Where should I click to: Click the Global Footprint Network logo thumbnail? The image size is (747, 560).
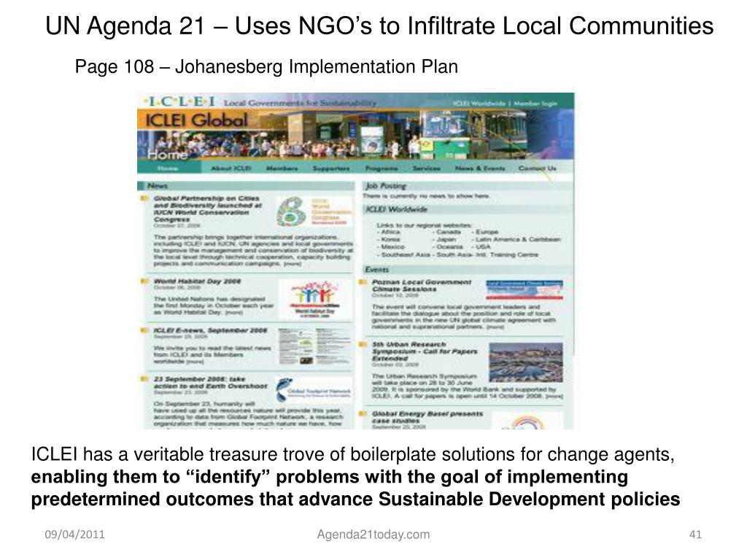pos(314,391)
